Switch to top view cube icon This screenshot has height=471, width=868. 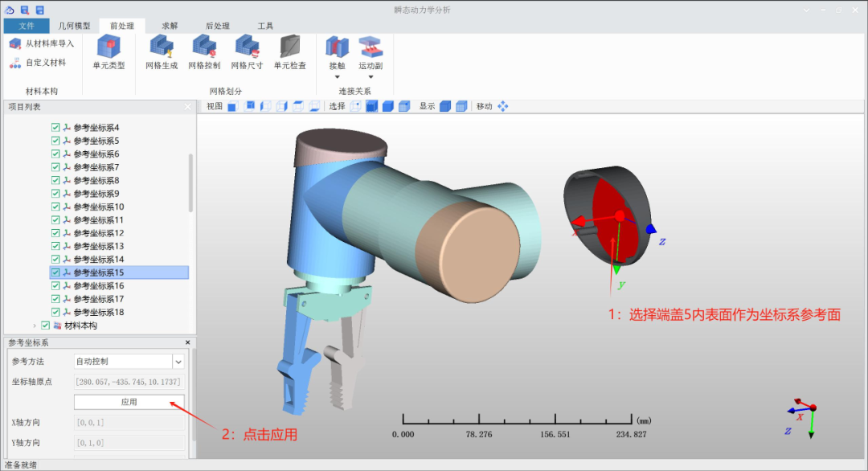pos(298,106)
